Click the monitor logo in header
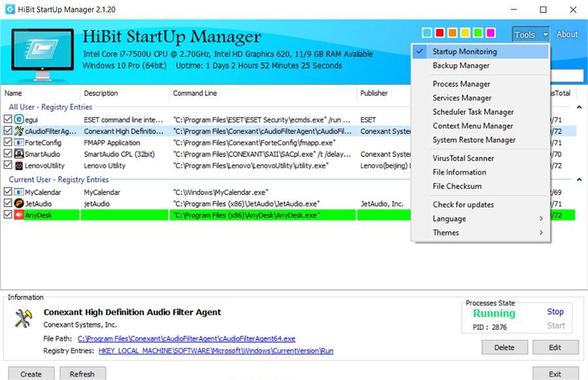 42,54
